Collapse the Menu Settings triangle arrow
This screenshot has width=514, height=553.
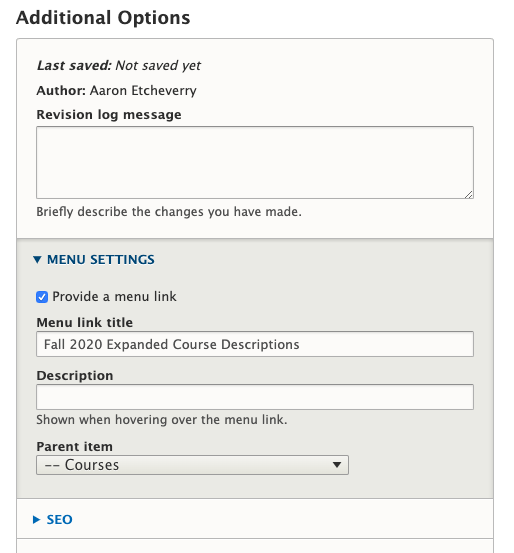point(37,260)
